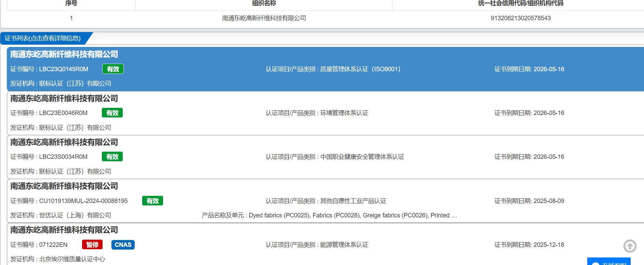This screenshot has height=265, width=644.
Task: Click expiry date 2026-05-16 for ISO9001 certificate
Action: pyautogui.click(x=549, y=69)
